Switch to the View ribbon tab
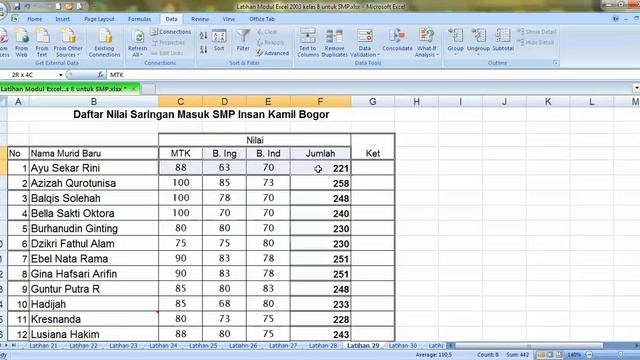Screen dimensions: 640x360 [x=229, y=19]
